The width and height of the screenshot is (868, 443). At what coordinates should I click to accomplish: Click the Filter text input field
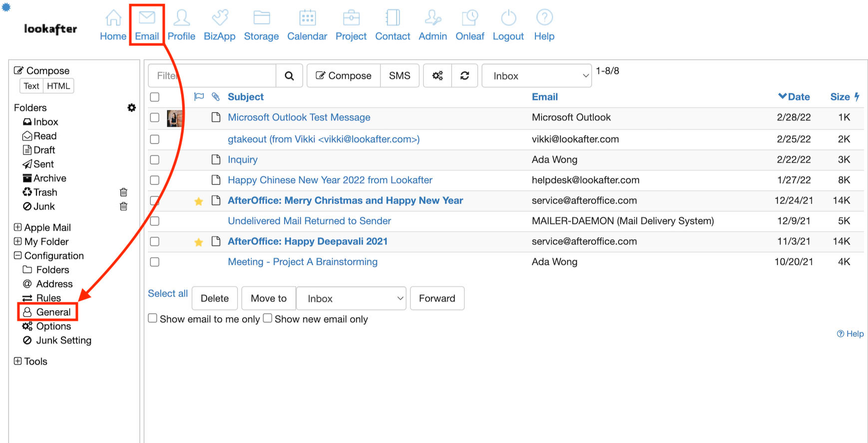(212, 76)
